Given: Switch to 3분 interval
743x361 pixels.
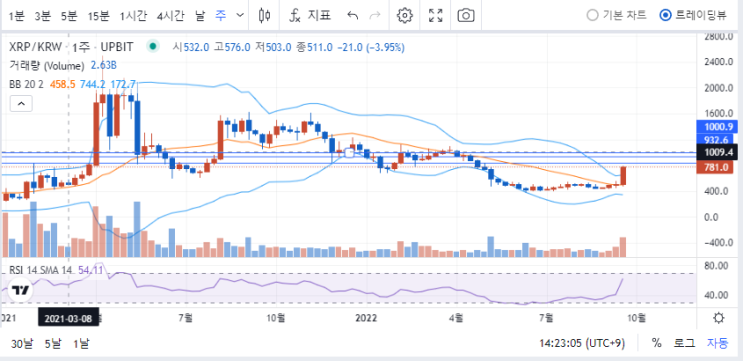Looking at the screenshot, I should pyautogui.click(x=42, y=16).
